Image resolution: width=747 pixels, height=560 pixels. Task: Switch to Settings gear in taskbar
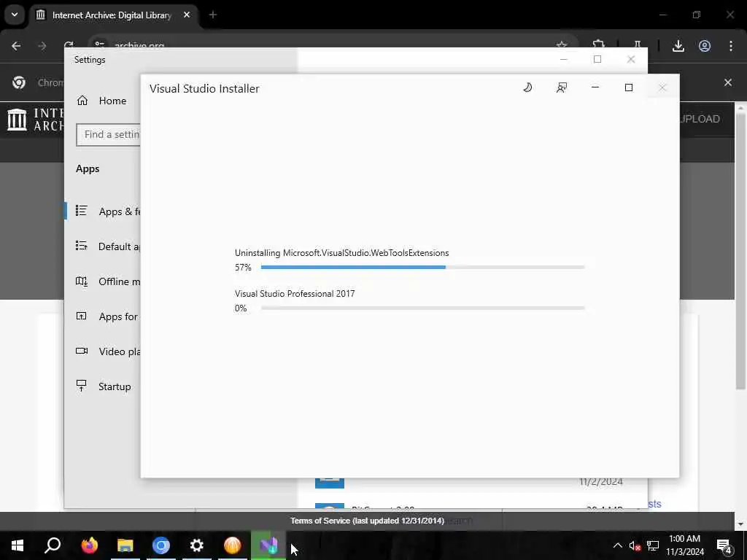point(197,545)
